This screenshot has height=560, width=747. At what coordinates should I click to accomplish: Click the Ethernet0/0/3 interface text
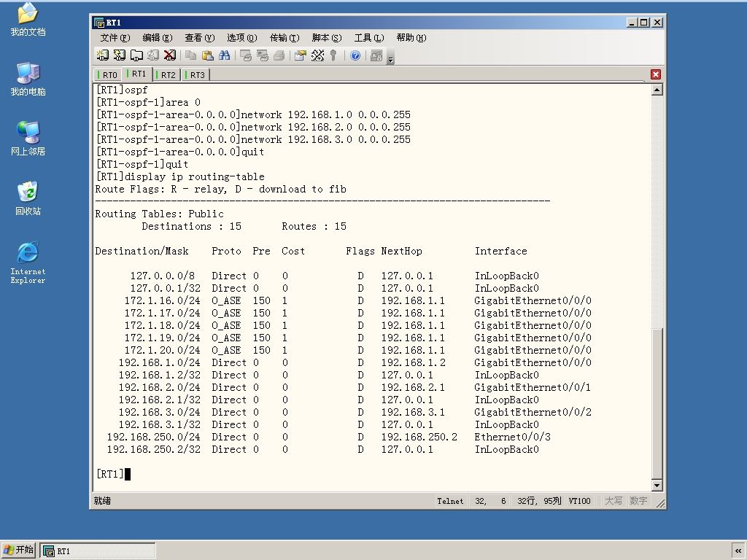[x=513, y=437]
